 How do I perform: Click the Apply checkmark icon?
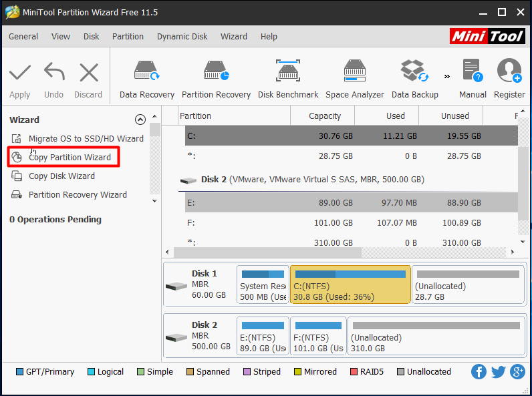(20, 73)
